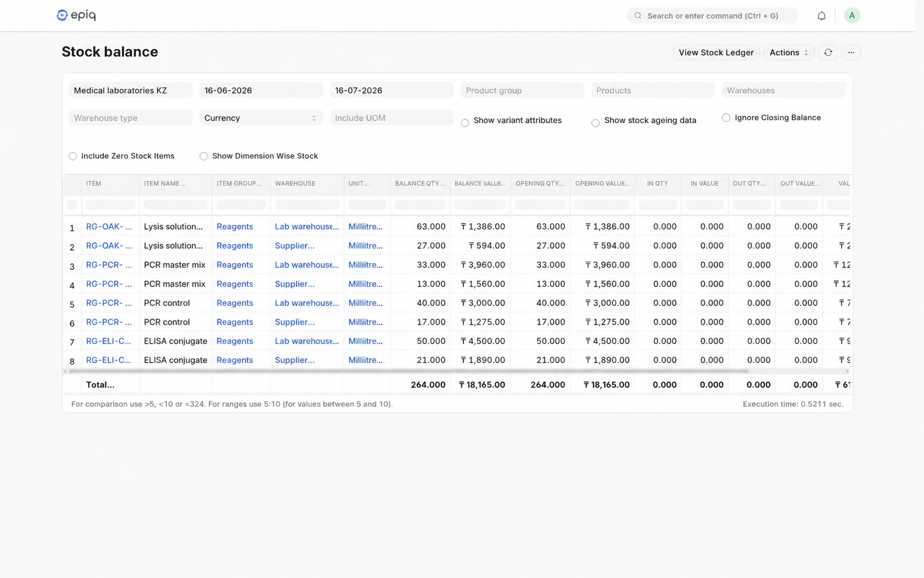Select row number 5 cell
Viewport: 924px width, 578px height.
click(72, 304)
